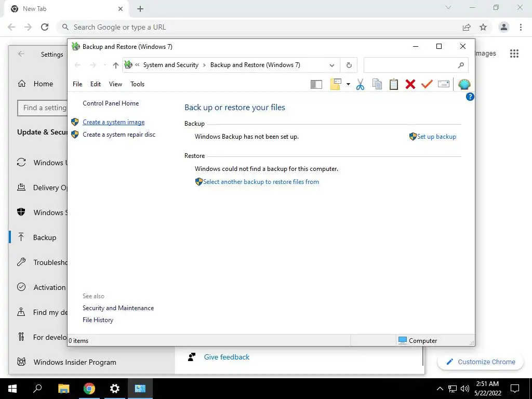Click the Give feedback link in Settings
The image size is (532, 399).
tap(227, 357)
